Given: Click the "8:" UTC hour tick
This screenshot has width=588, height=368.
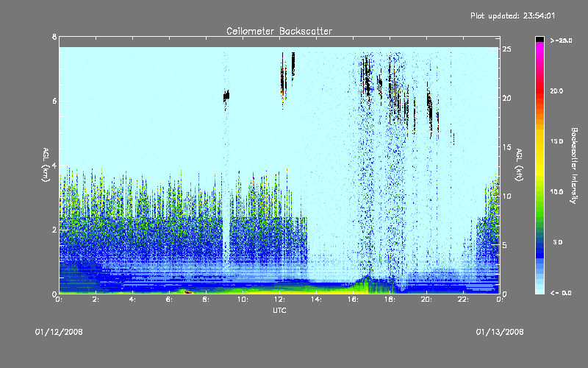Looking at the screenshot, I should click(207, 300).
